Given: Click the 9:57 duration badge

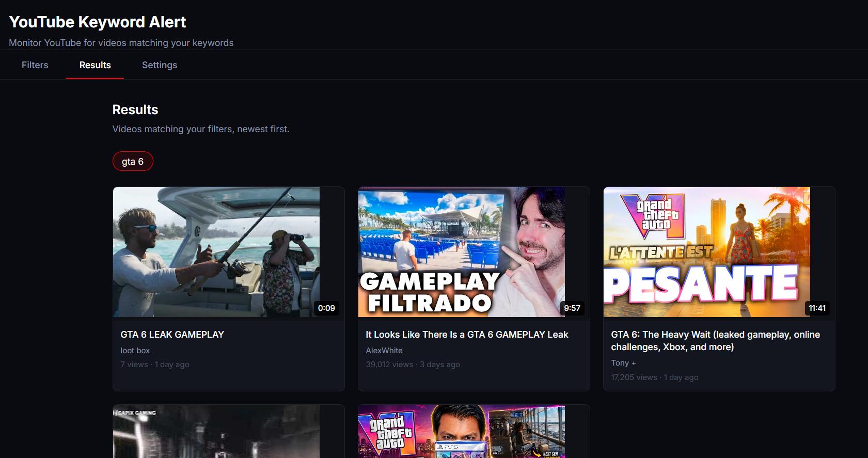Looking at the screenshot, I should pyautogui.click(x=572, y=308).
